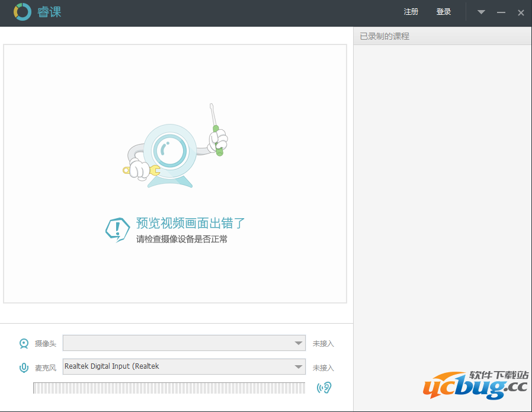Click the 麦克风 microphone icon
The image size is (532, 412).
pyautogui.click(x=24, y=368)
